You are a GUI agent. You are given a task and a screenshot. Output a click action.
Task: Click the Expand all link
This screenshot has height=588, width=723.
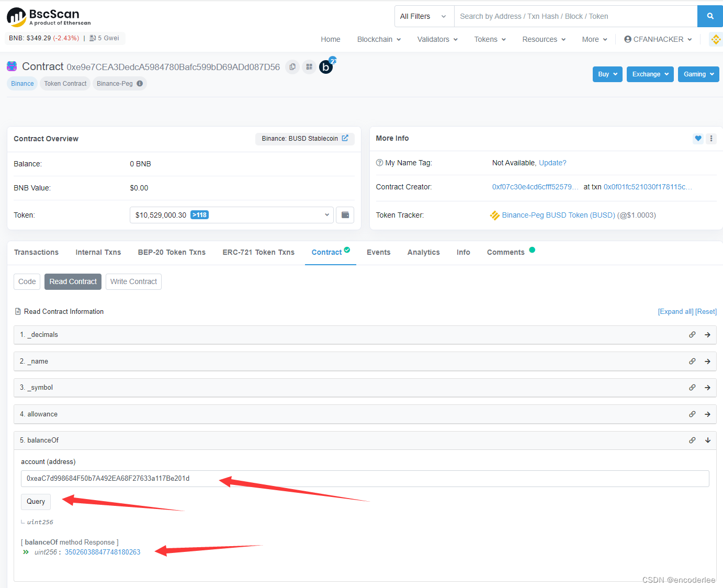(676, 311)
